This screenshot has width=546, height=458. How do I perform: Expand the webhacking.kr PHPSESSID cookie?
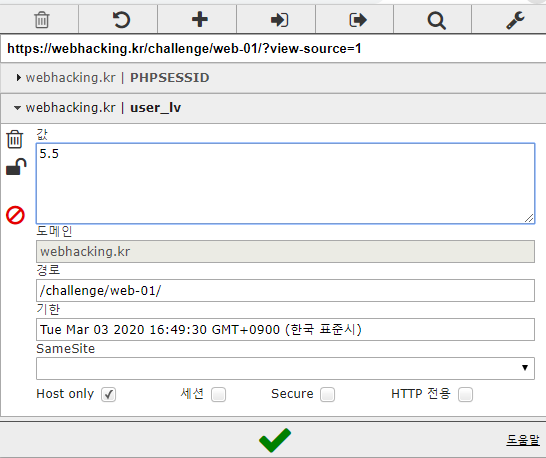point(273,78)
